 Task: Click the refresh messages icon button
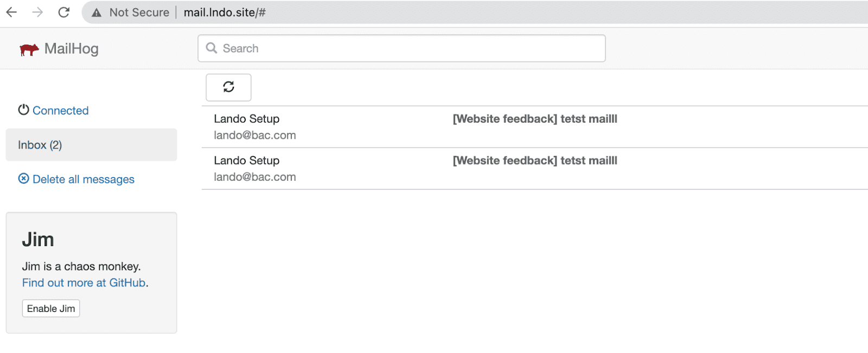[228, 87]
